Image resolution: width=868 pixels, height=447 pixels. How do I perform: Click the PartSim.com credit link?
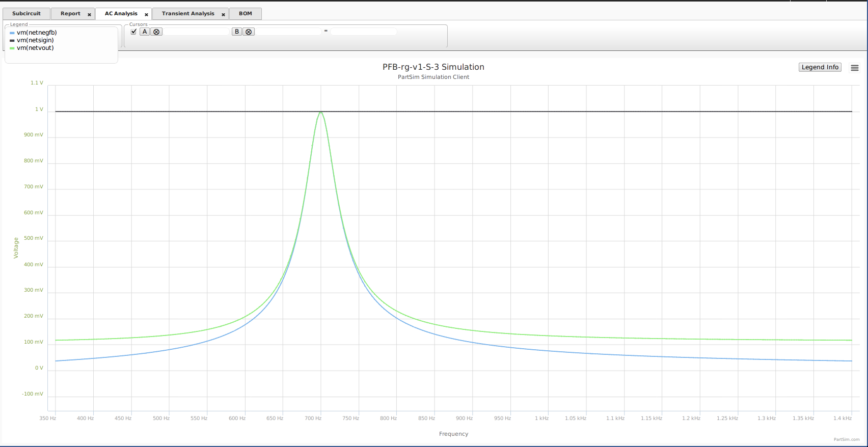click(x=847, y=439)
